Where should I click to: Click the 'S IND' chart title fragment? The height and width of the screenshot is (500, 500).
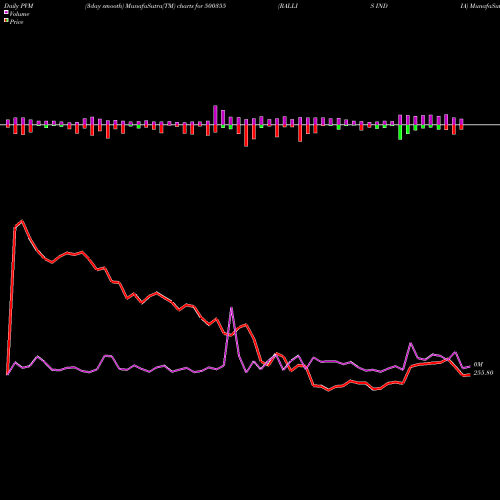pyautogui.click(x=379, y=6)
